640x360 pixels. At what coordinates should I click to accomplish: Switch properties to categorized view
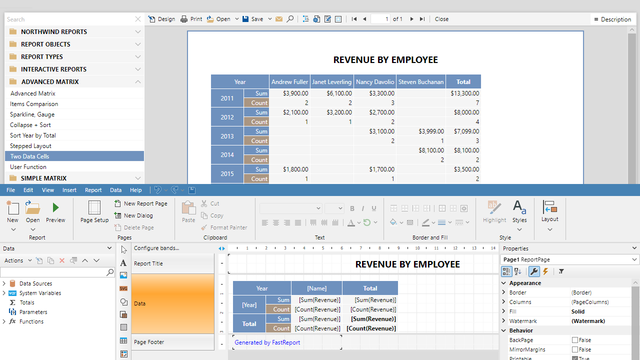point(507,271)
